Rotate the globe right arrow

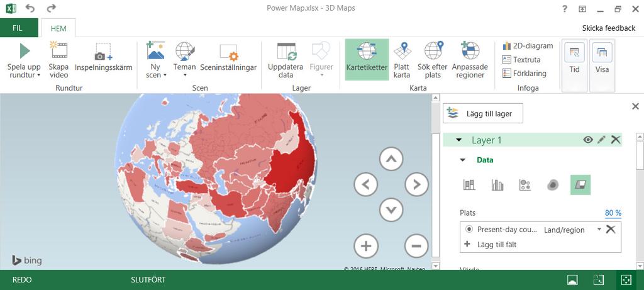(416, 184)
